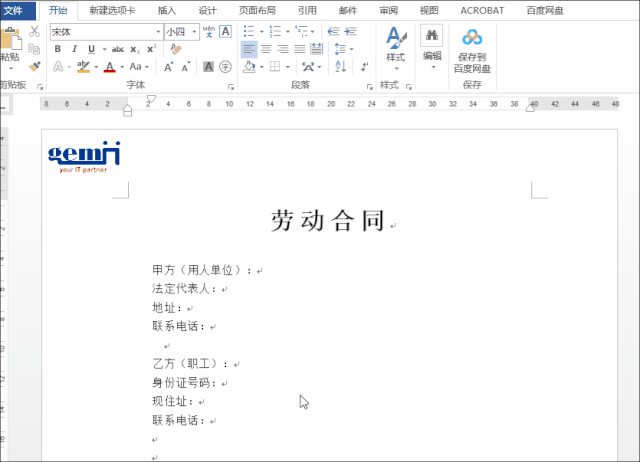Switch to the 审阅 tab
The height and width of the screenshot is (462, 640).
point(389,11)
